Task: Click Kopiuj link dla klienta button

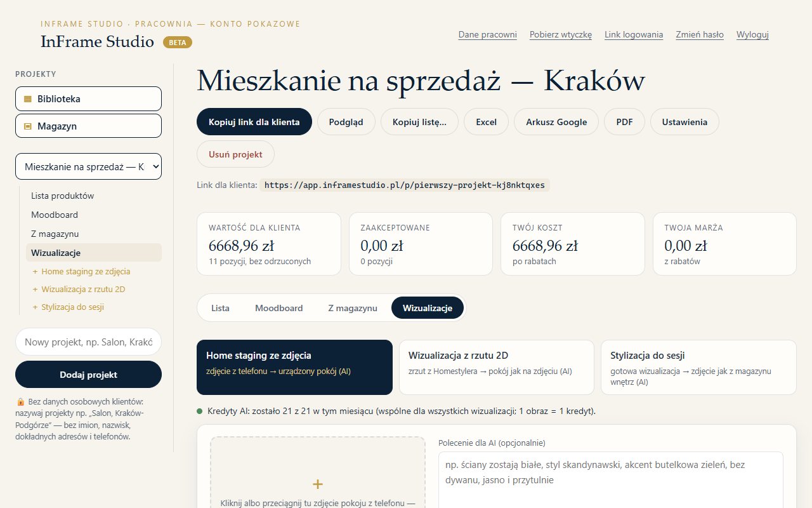Action: point(254,122)
